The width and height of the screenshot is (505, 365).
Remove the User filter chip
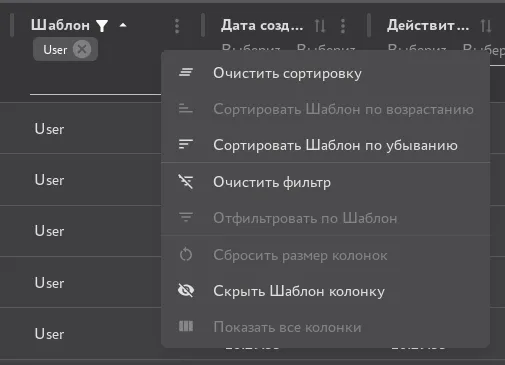point(82,50)
